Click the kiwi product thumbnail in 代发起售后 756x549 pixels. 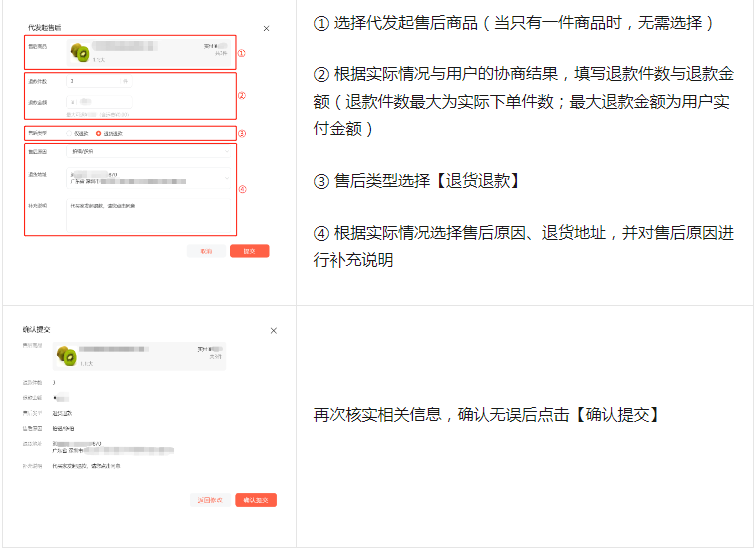[x=79, y=52]
